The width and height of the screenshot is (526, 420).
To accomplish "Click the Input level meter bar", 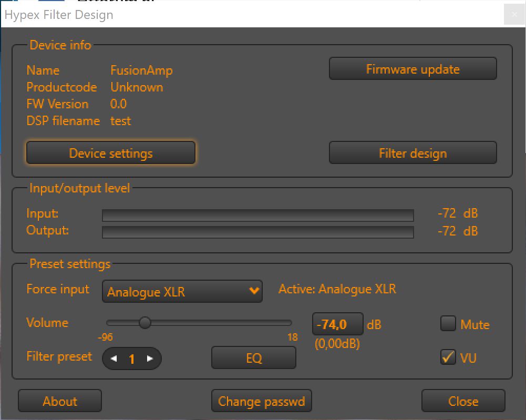I will pos(257,215).
